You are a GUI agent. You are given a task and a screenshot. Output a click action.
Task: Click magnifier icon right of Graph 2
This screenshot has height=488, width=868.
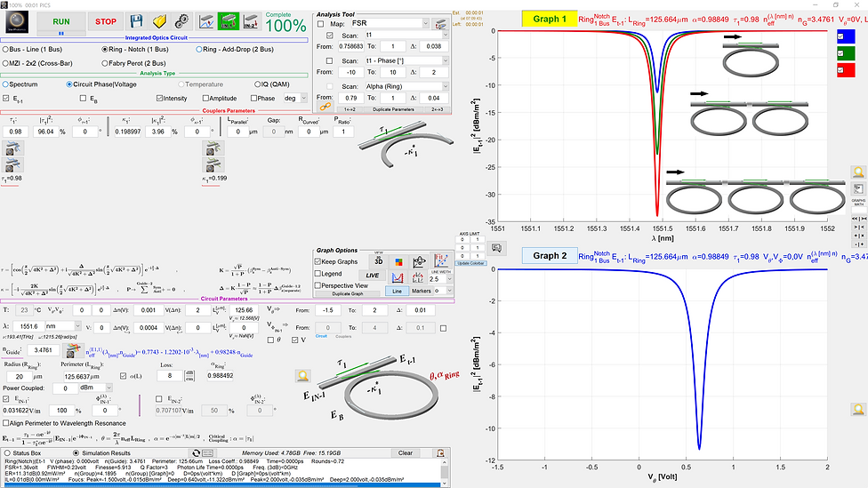[x=858, y=410]
